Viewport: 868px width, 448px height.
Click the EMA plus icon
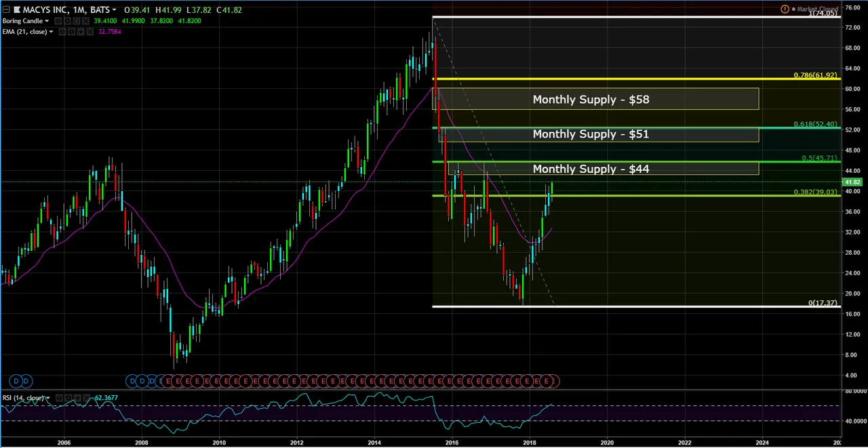pyautogui.click(x=81, y=32)
